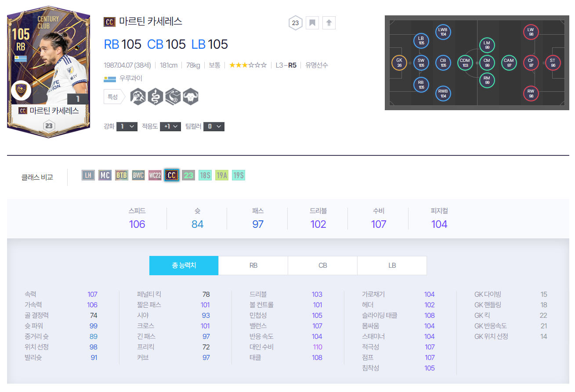Open the 강화 level dropdown
The width and height of the screenshot is (575, 392).
click(x=127, y=126)
